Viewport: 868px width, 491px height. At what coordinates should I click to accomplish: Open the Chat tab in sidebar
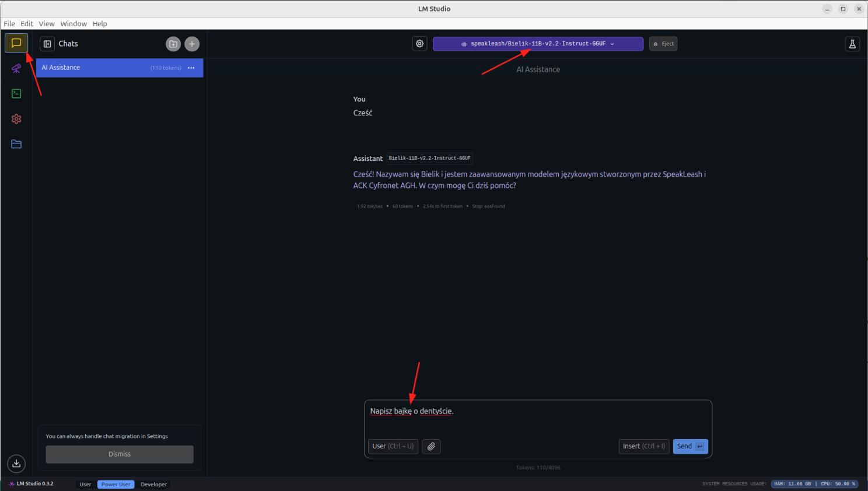coord(16,43)
